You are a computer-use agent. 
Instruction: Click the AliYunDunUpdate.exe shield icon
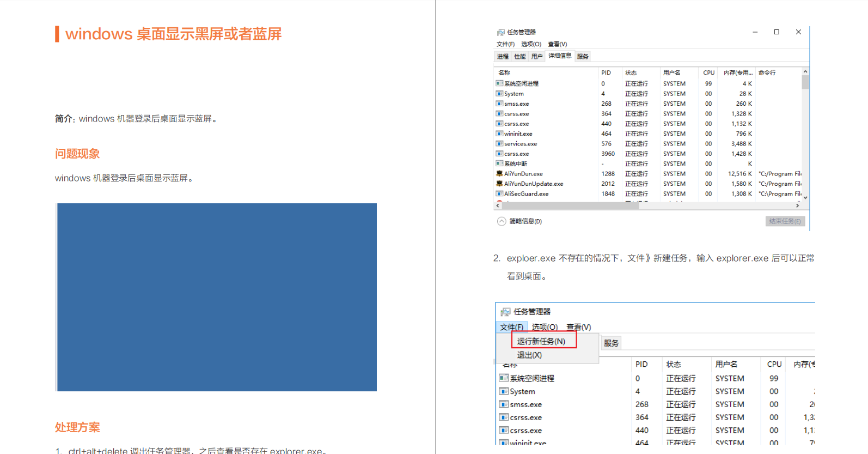pyautogui.click(x=499, y=184)
